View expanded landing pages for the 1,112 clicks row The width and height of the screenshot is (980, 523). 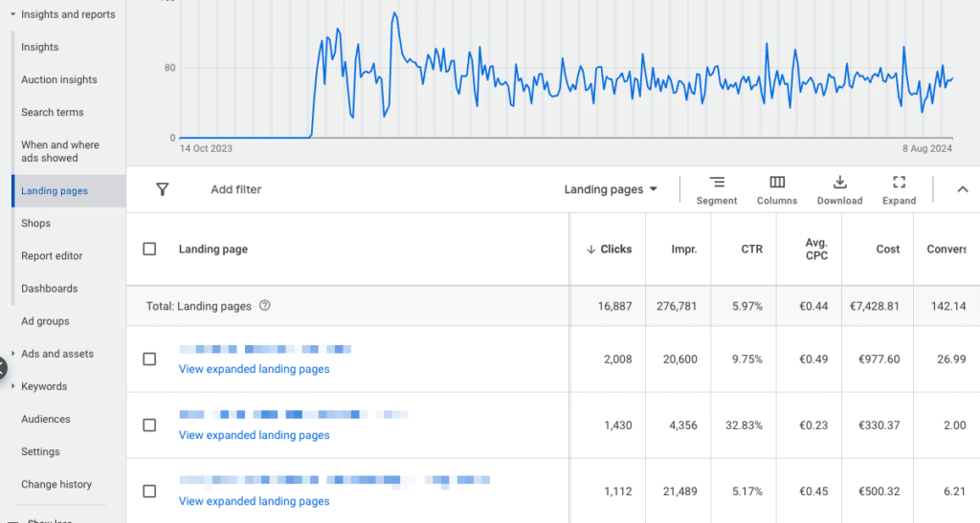(254, 501)
